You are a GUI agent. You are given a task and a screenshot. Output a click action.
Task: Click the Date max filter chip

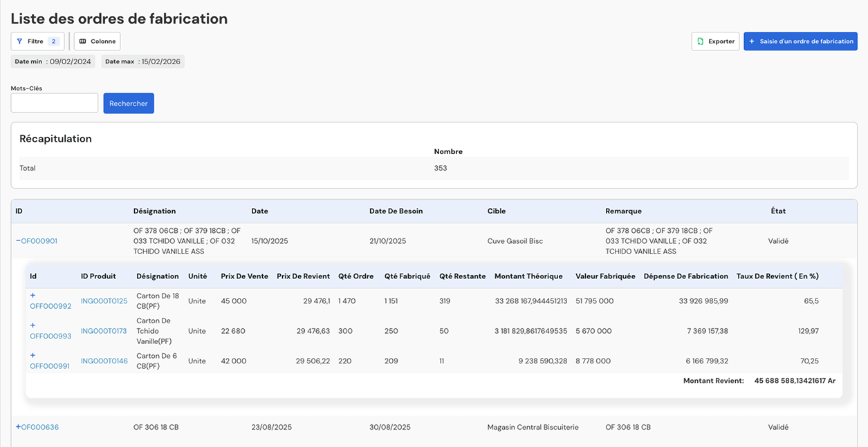(x=142, y=61)
